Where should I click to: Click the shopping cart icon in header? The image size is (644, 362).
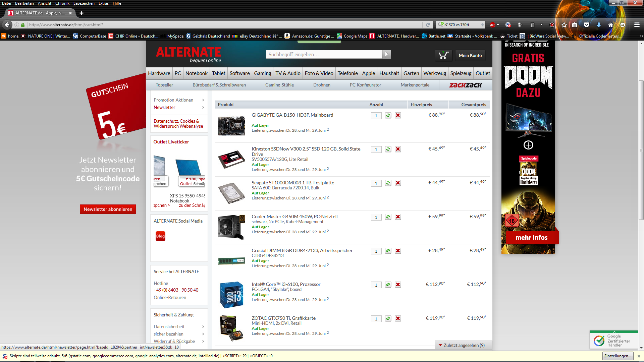(x=443, y=55)
